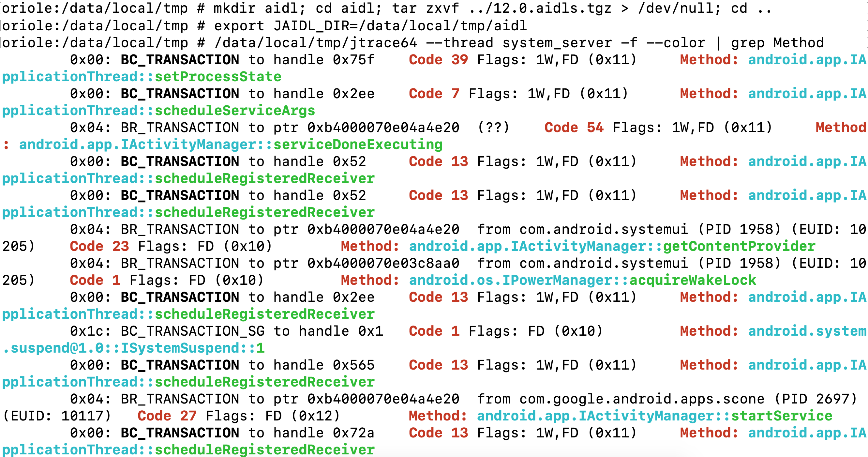Click 'Code 27' in red
The image size is (868, 457).
point(167,416)
